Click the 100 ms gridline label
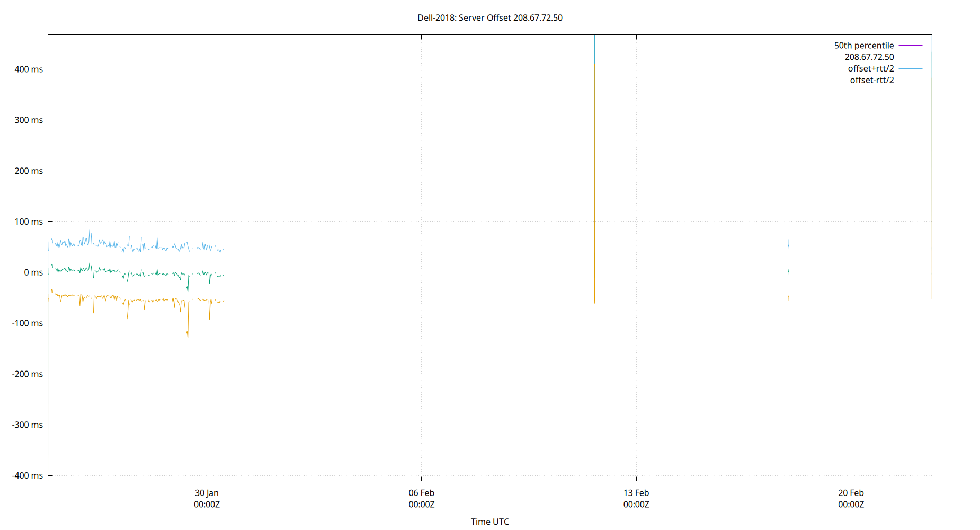 (x=28, y=222)
